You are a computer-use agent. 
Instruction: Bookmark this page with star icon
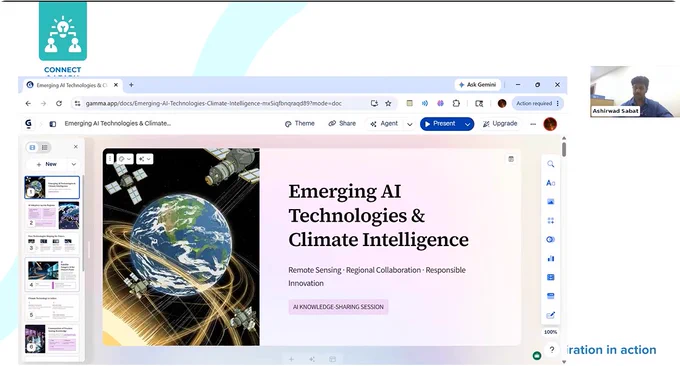pyautogui.click(x=388, y=103)
